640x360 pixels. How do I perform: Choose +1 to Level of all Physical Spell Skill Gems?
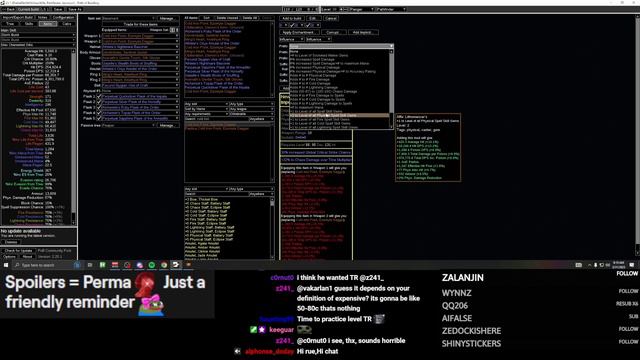[340, 115]
